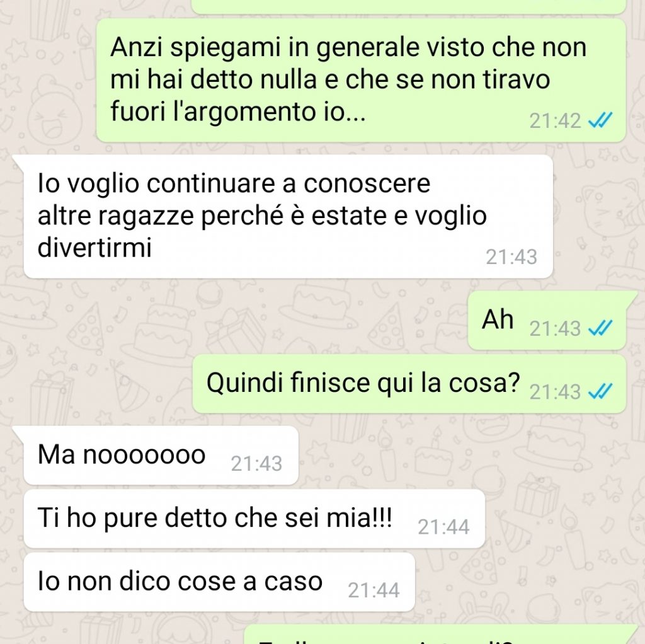Tap the 21:43 timestamp beside 'Ah'
Viewport: 645px width, 644px height.
pos(555,328)
